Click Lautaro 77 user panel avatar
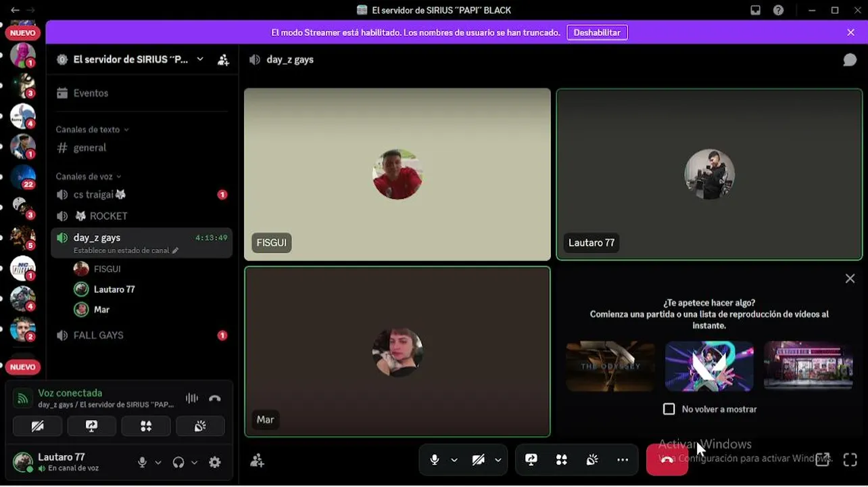This screenshot has height=487, width=868. [x=22, y=463]
